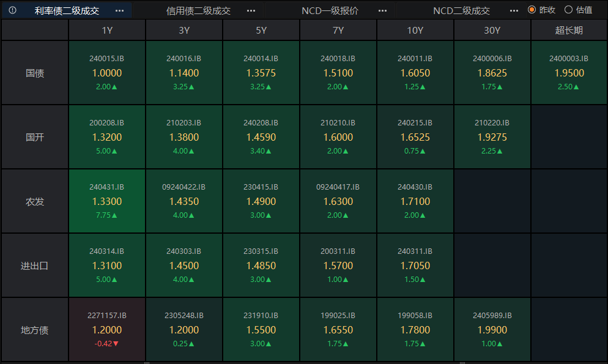Click the red down arrow in 2271157.IB cell
The height and width of the screenshot is (364, 608).
(x=116, y=344)
